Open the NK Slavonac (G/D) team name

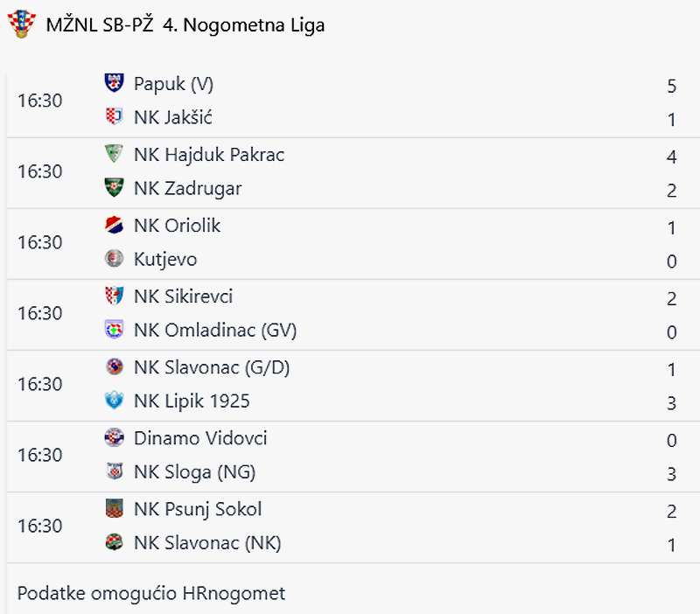point(211,367)
